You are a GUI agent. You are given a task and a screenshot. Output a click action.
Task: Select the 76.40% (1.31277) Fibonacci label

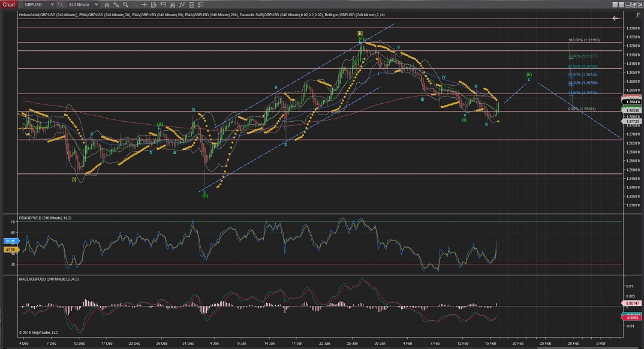click(x=583, y=56)
